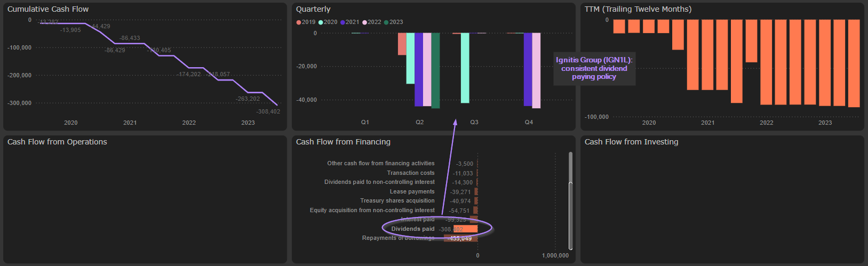Select the last orange bar in TTM chart
Screen dimensions: 868x266
tap(854, 63)
